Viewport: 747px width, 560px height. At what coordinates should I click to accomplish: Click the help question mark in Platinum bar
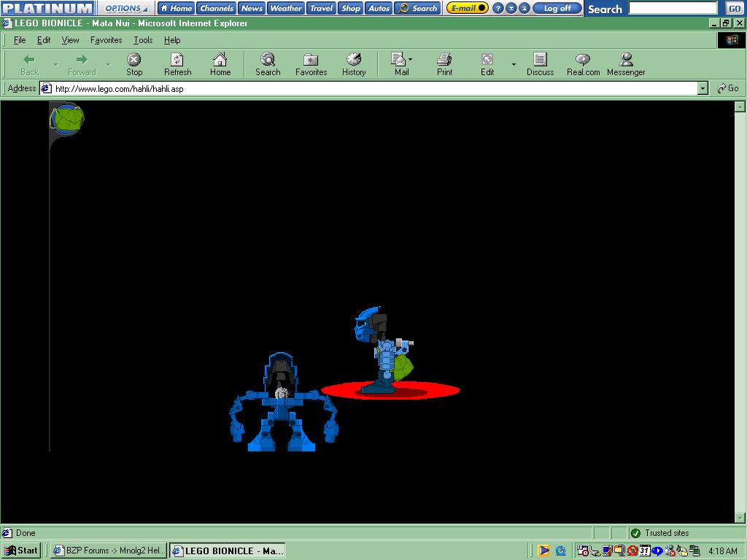click(498, 8)
